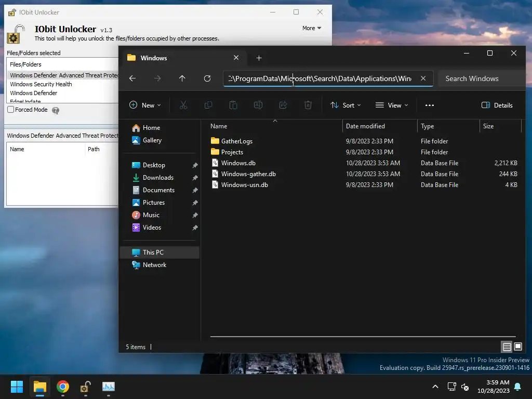Select Windows Defender Advanced Threat Protection entry

point(63,75)
